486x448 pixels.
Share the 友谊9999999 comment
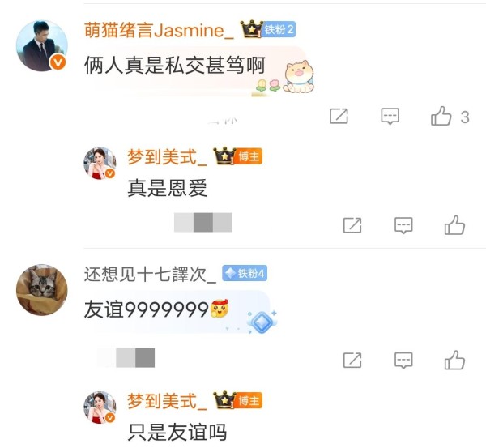point(352,361)
